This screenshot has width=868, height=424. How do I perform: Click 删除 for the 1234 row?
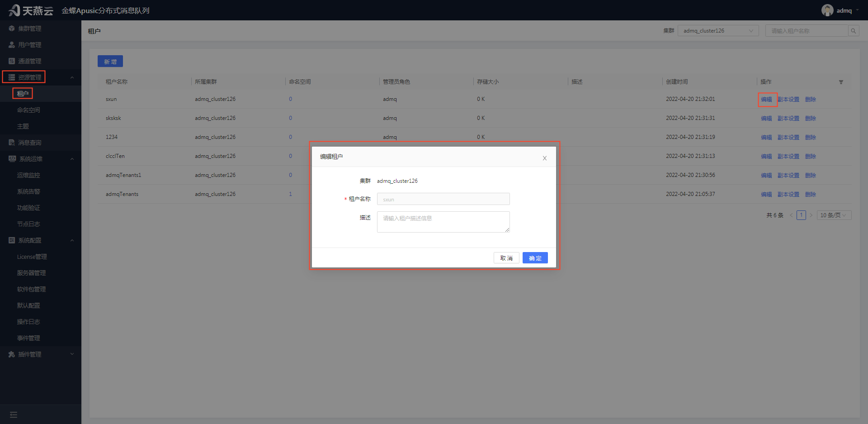tap(810, 138)
